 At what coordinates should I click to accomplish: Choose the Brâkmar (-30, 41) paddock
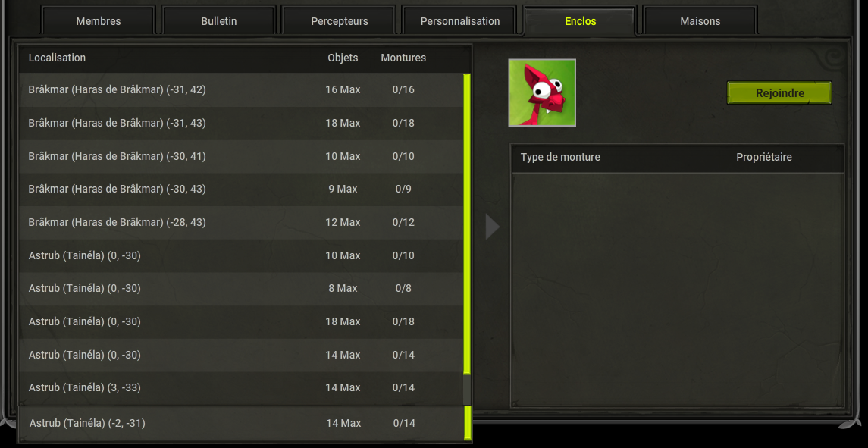click(x=241, y=156)
